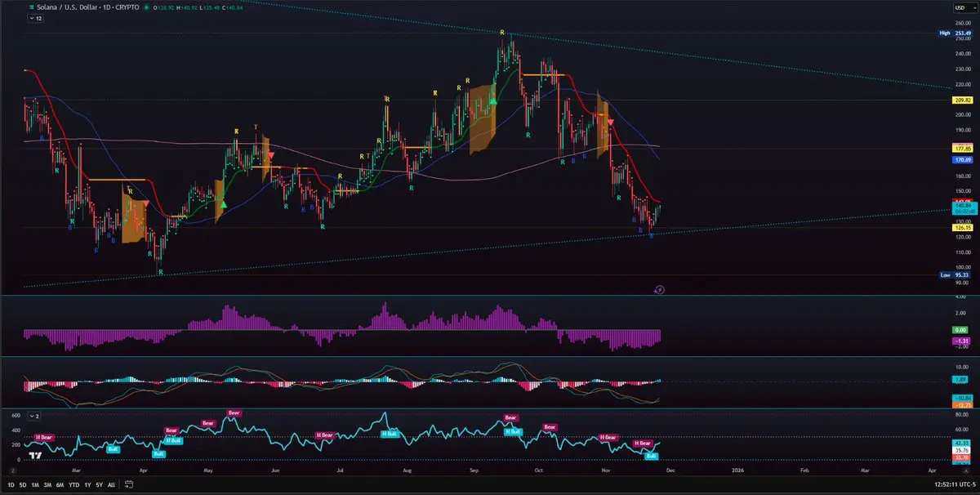980x495 pixels.
Task: Click the 177.85 price axis label
Action: [x=962, y=149]
